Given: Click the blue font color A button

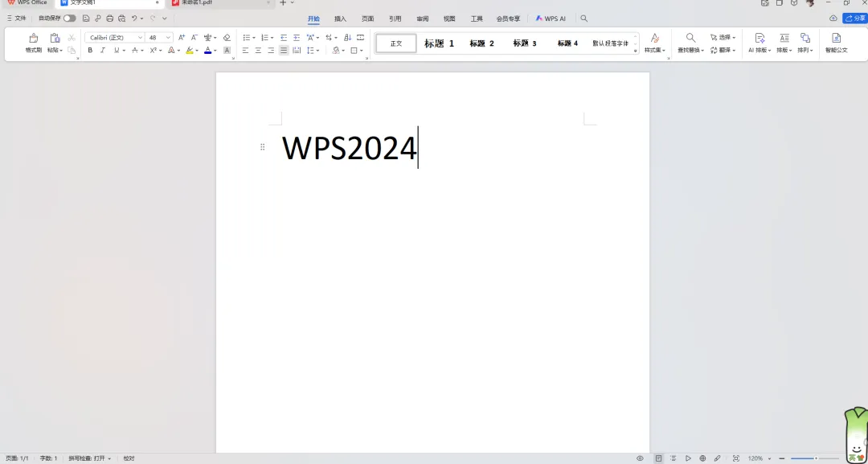Looking at the screenshot, I should 207,51.
